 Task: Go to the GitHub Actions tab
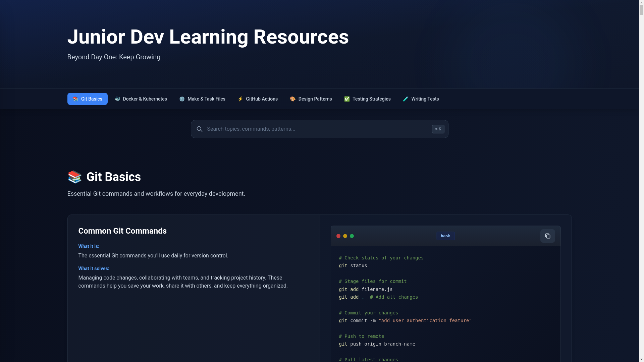tap(262, 99)
